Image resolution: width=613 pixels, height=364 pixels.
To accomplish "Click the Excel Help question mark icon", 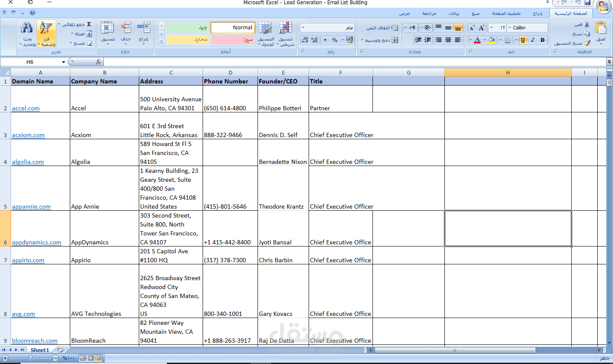I will pyautogui.click(x=32, y=12).
